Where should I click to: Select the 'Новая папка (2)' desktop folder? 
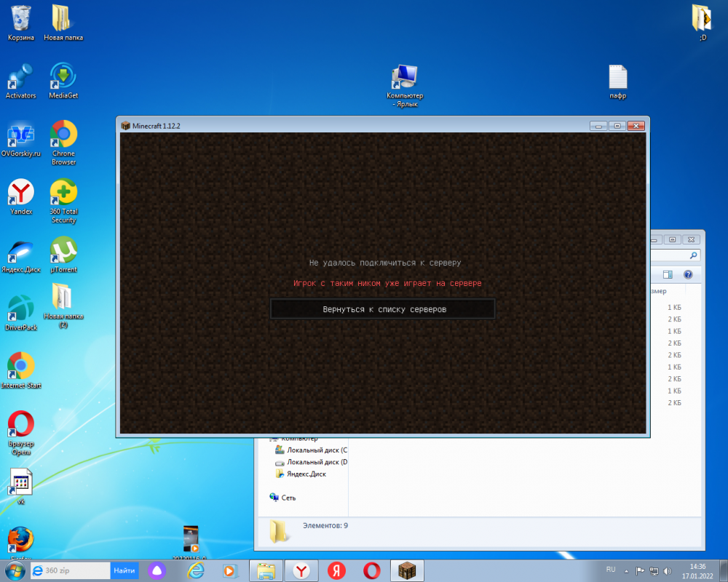point(63,306)
